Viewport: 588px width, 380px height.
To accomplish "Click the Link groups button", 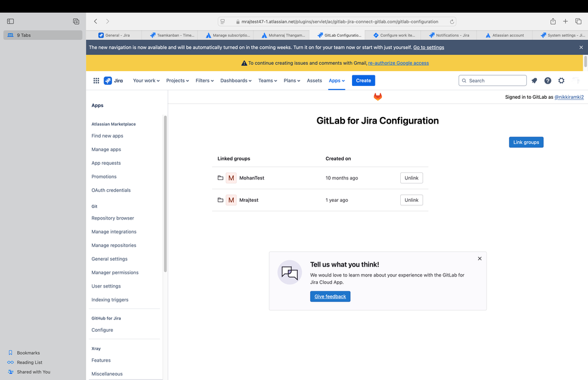I will [526, 142].
